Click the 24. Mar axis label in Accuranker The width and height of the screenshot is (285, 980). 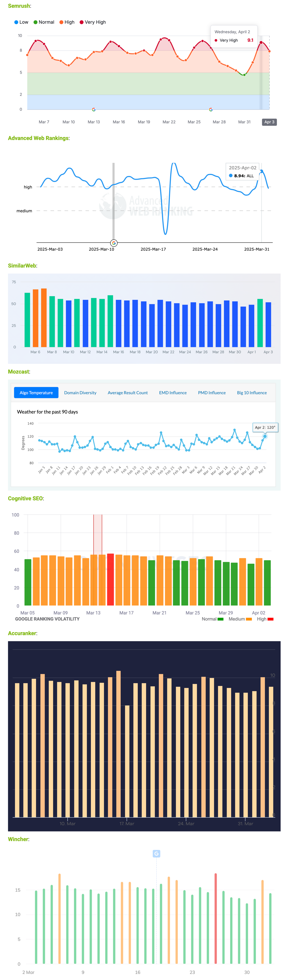186,824
